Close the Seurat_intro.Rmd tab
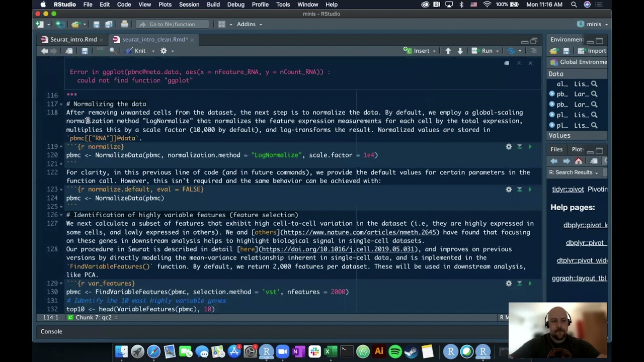 tap(101, 40)
